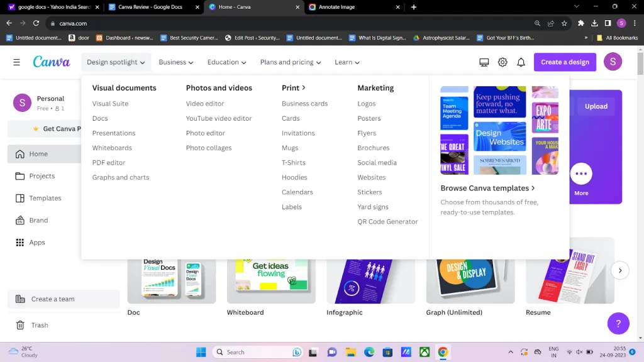Click the settings gear icon in header

[502, 62]
